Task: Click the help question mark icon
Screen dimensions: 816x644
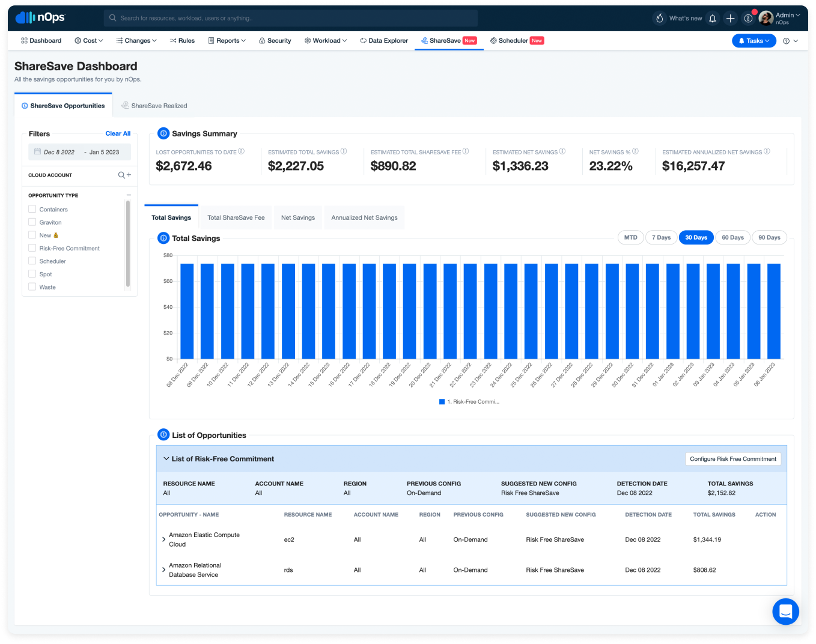Action: (786, 41)
